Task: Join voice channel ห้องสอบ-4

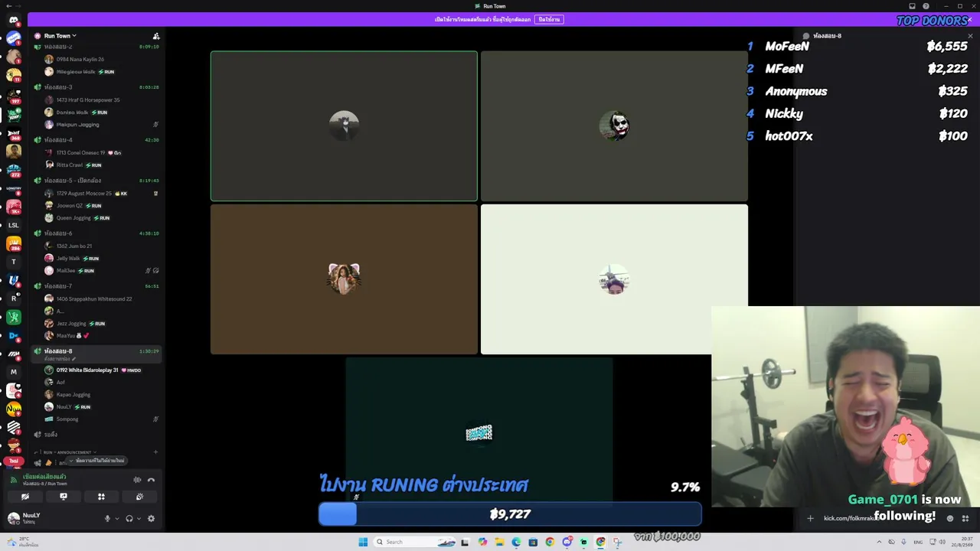Action: pyautogui.click(x=96, y=140)
